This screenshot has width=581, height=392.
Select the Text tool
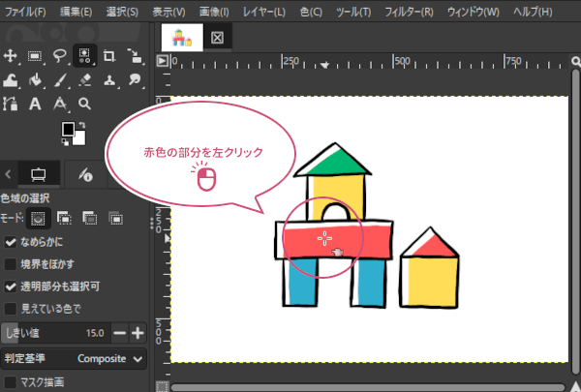(35, 105)
